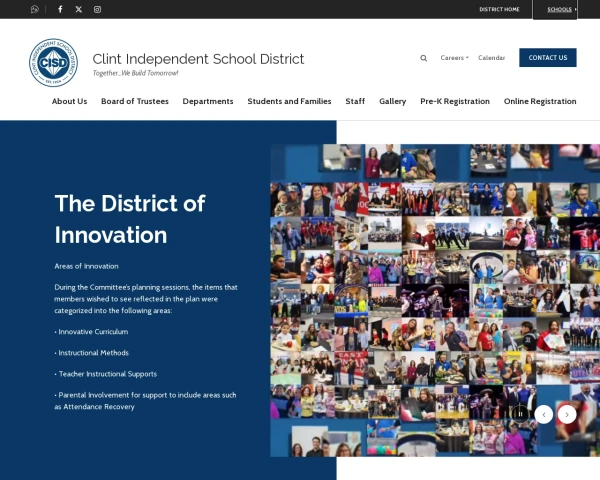The image size is (600, 480).
Task: Go to the previous slide
Action: [x=543, y=413]
